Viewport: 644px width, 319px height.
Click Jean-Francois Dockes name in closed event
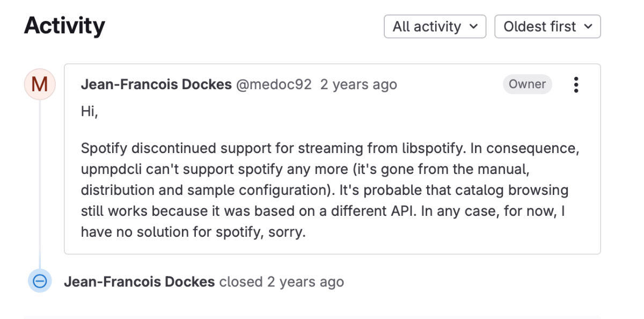[x=140, y=282]
